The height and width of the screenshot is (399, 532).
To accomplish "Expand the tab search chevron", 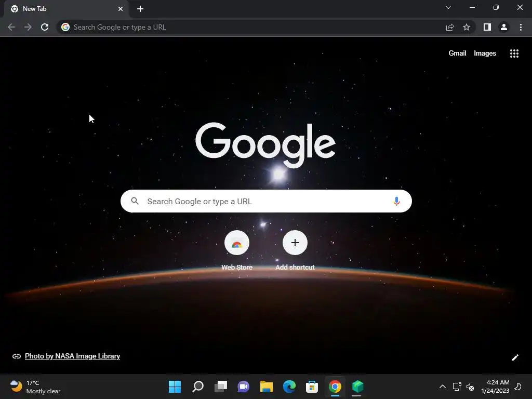I will tap(448, 7).
